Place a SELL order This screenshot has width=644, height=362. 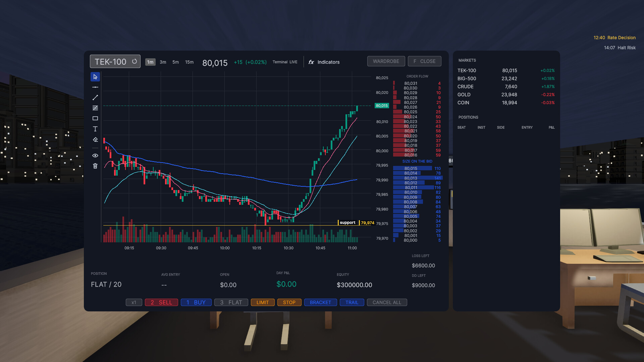tap(161, 302)
